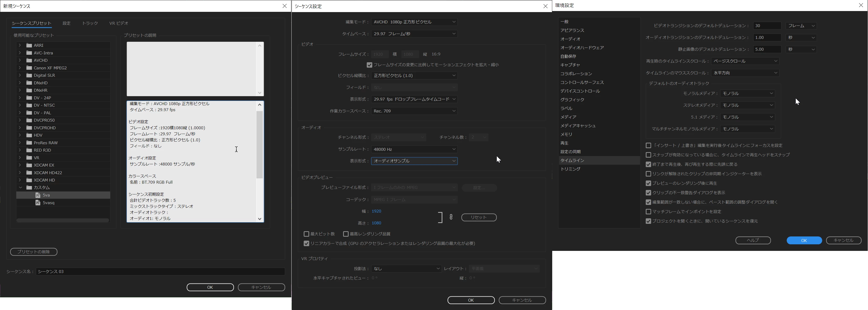The image size is (868, 310).
Task: Click the XDCAM HD422 folder icon
Action: 29,173
